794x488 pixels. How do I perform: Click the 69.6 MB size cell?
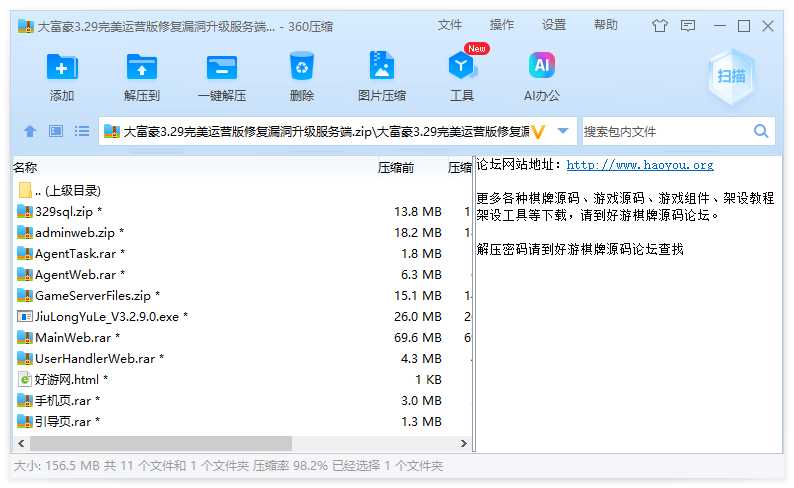pos(418,338)
